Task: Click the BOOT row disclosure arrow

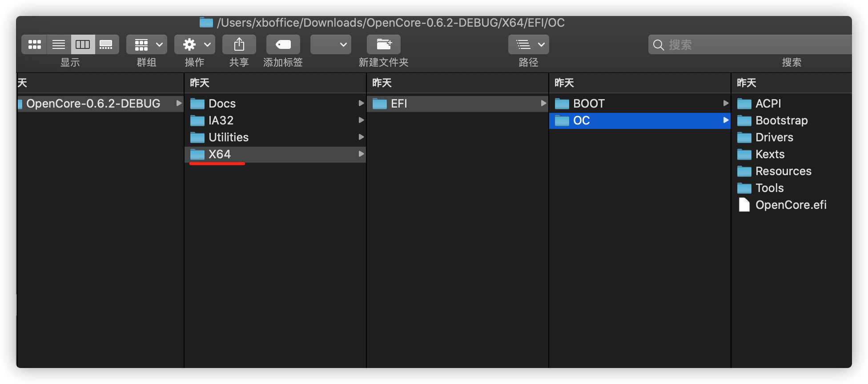Action: coord(726,103)
